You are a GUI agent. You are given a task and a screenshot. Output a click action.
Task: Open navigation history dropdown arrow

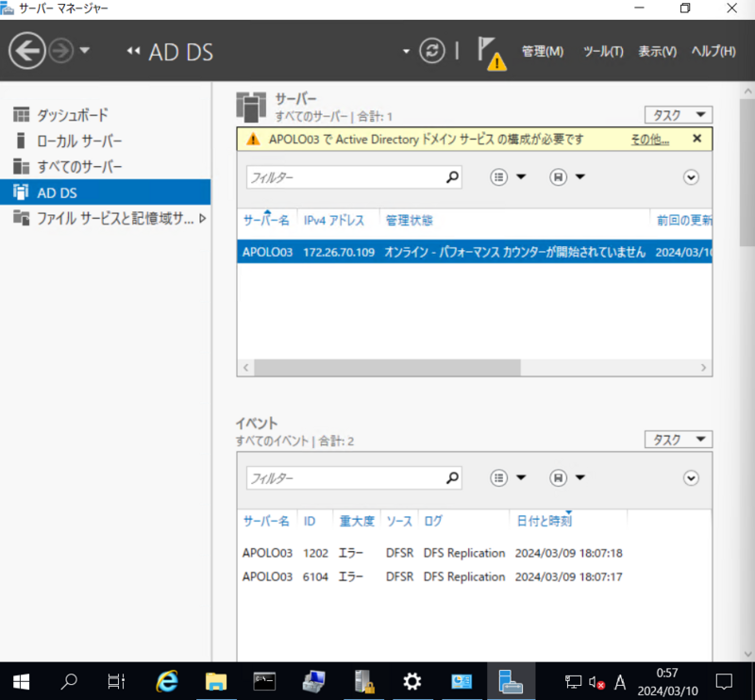coord(85,50)
